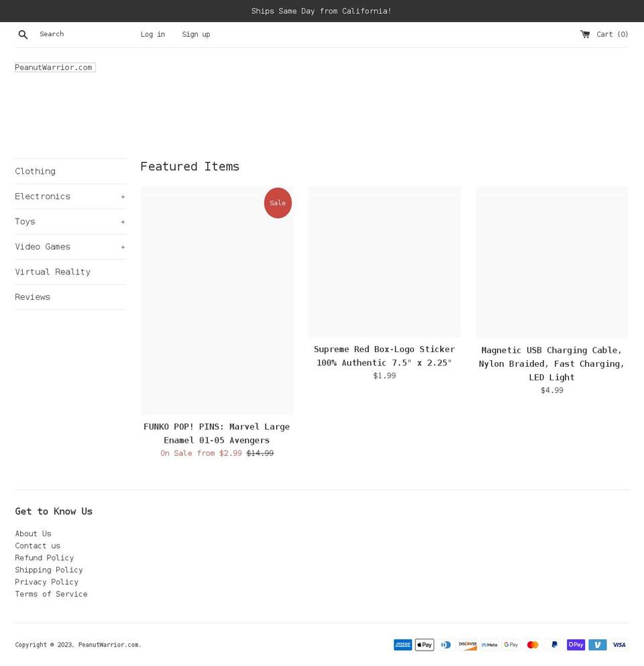Viewport: 644px width, 666px height.
Task: Click the American Express payment icon
Action: 402,645
